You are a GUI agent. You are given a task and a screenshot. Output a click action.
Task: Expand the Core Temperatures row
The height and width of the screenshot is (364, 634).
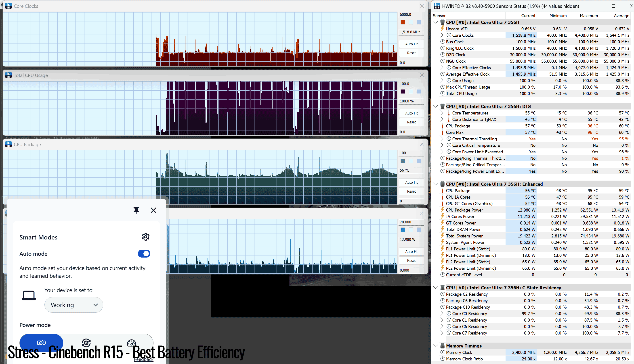tap(442, 113)
